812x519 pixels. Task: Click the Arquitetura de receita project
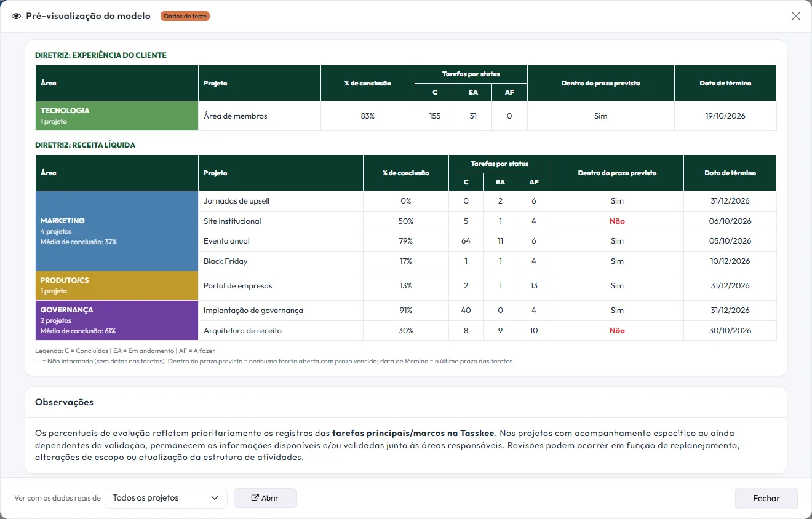242,331
